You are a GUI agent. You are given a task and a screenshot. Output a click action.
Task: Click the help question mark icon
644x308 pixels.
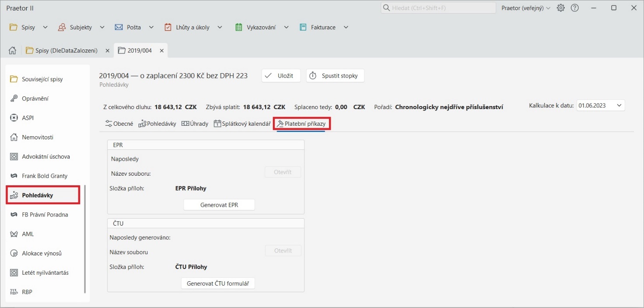point(575,8)
